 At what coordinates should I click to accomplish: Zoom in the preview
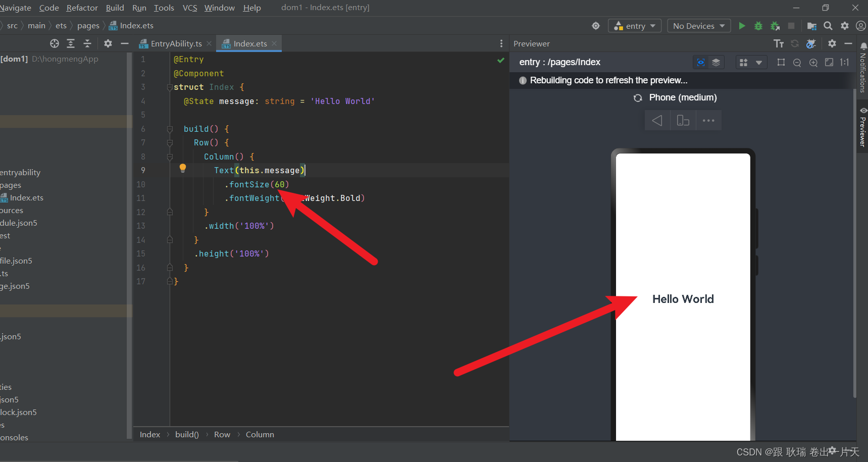[813, 62]
